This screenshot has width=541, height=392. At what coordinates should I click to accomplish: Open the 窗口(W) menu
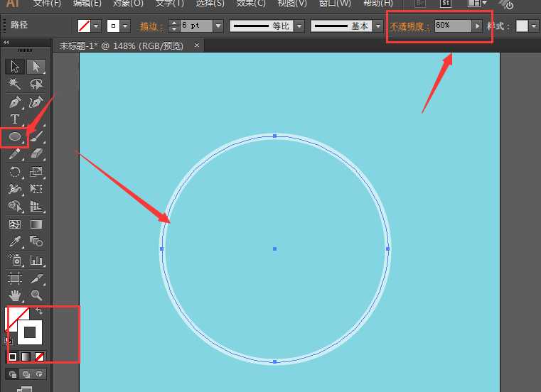(335, 4)
